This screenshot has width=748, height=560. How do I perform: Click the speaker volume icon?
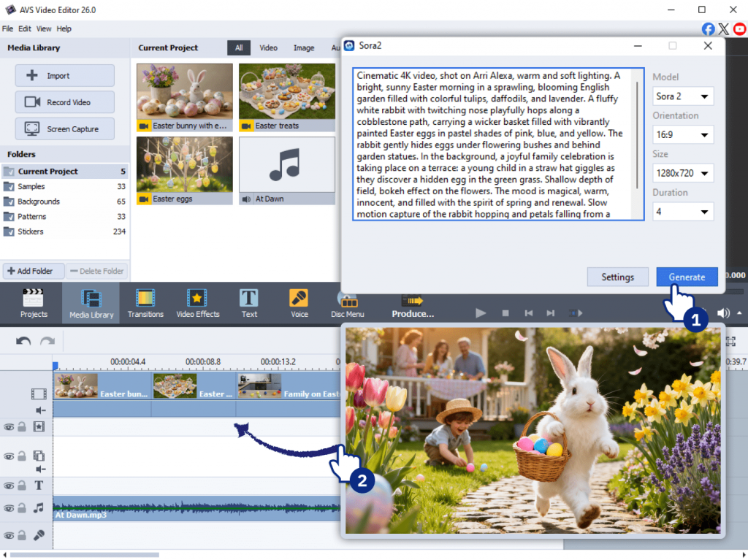tap(723, 313)
